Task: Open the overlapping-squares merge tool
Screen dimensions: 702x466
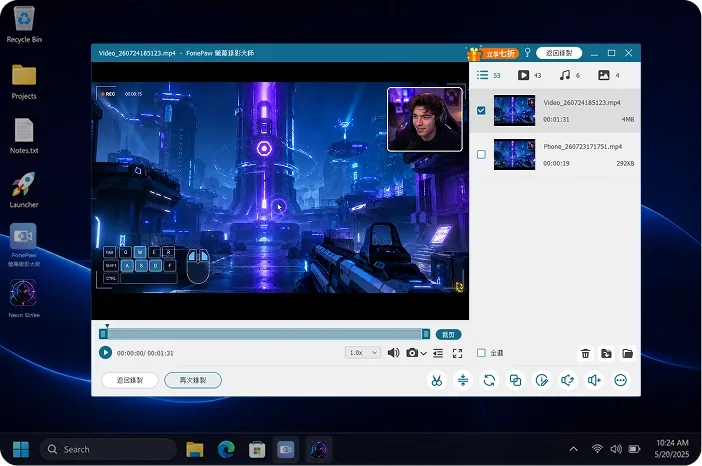Action: click(x=515, y=380)
